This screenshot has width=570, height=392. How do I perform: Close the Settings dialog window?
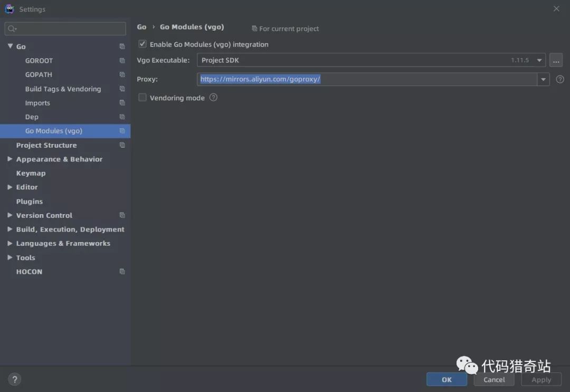click(x=556, y=8)
